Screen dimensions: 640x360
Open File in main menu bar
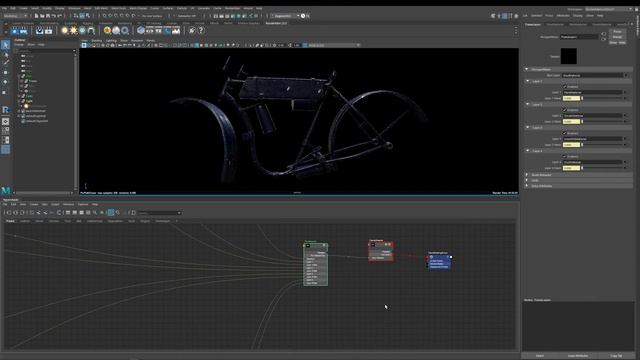(4, 8)
